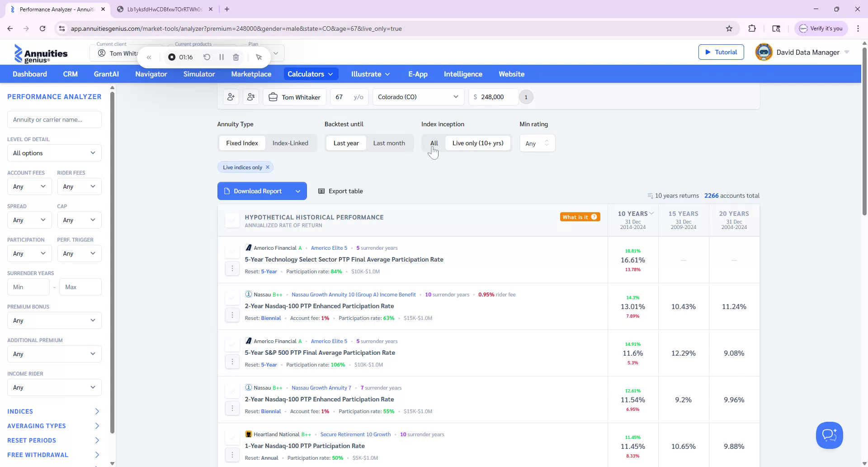Open the chat assistant bubble

(829, 435)
